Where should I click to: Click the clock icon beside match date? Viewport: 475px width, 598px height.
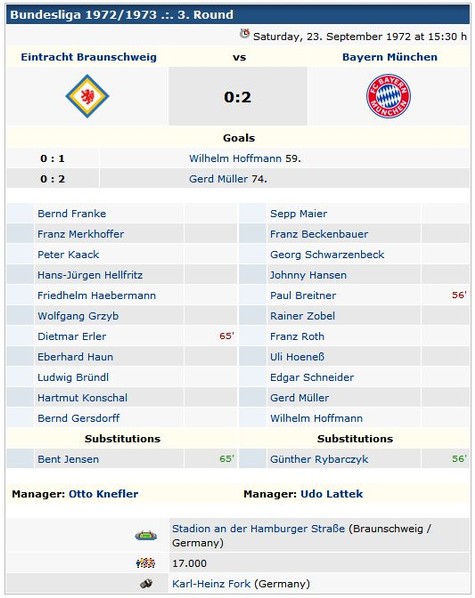(x=245, y=34)
